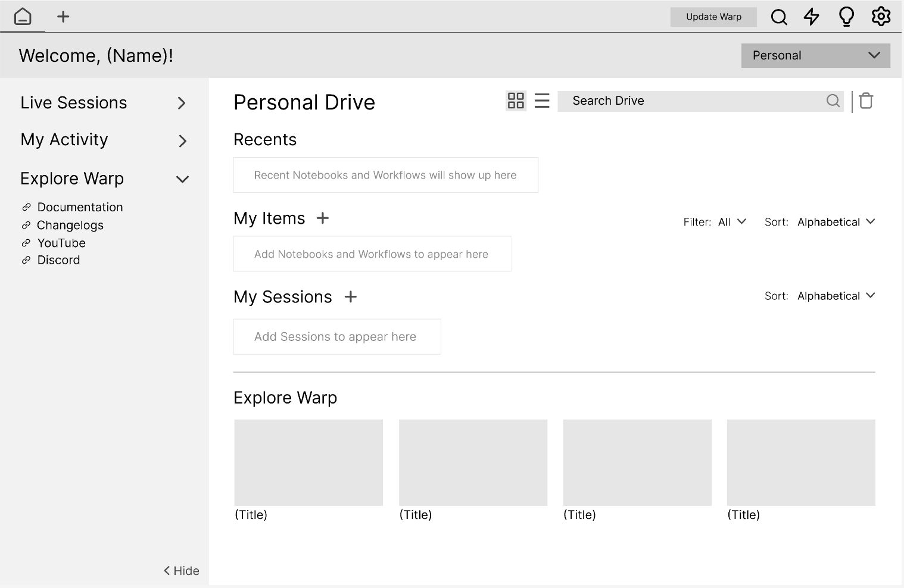Open the Documentation link
Viewport: 904px width, 588px height.
pos(80,207)
